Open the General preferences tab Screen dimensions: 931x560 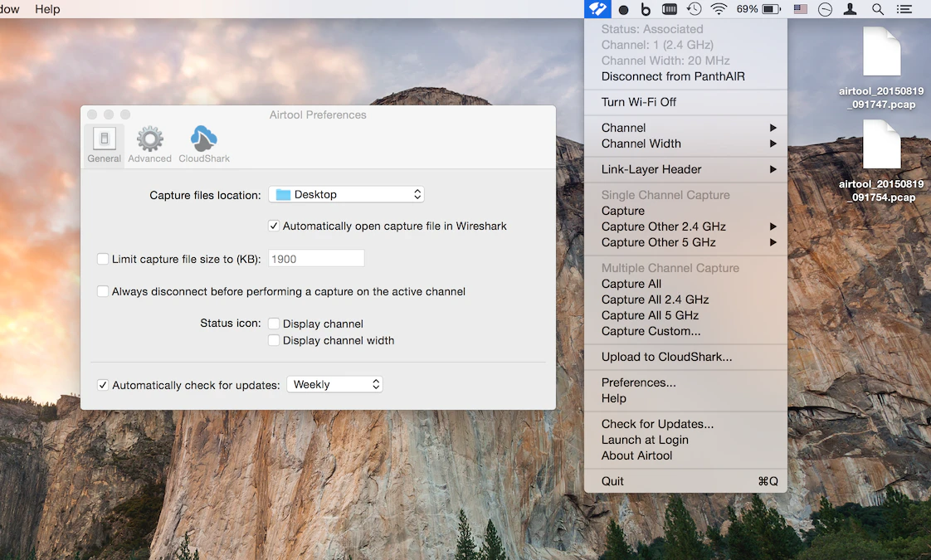[x=104, y=145]
